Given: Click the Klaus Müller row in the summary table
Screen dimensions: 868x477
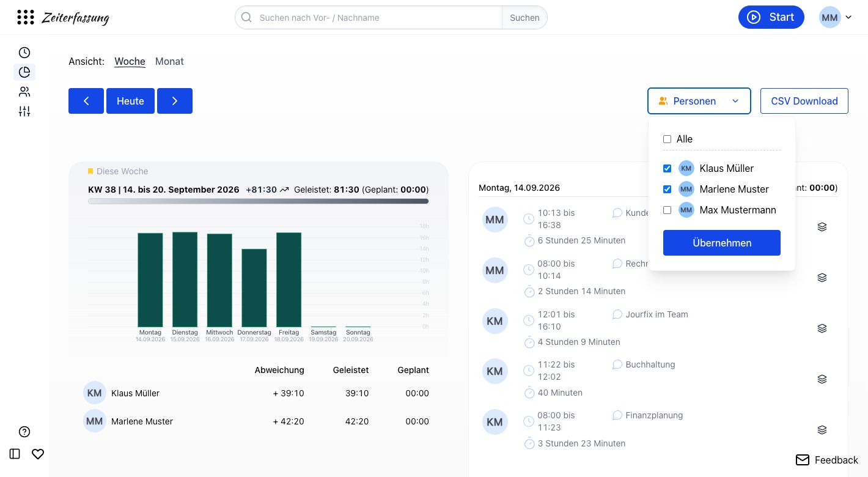Looking at the screenshot, I should click(256, 393).
